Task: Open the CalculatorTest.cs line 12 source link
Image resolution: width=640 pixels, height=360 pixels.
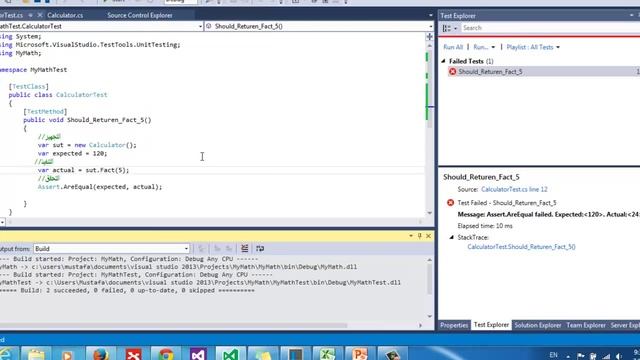Action: point(514,189)
